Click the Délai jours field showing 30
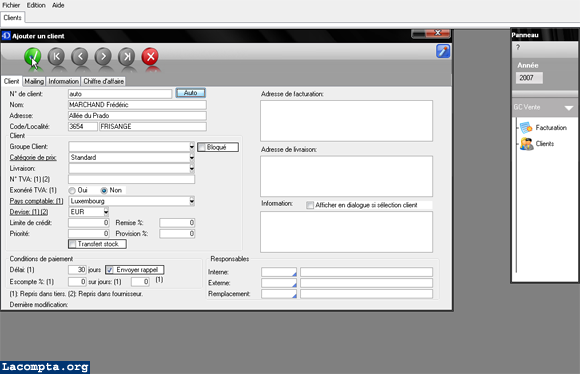 click(x=77, y=270)
